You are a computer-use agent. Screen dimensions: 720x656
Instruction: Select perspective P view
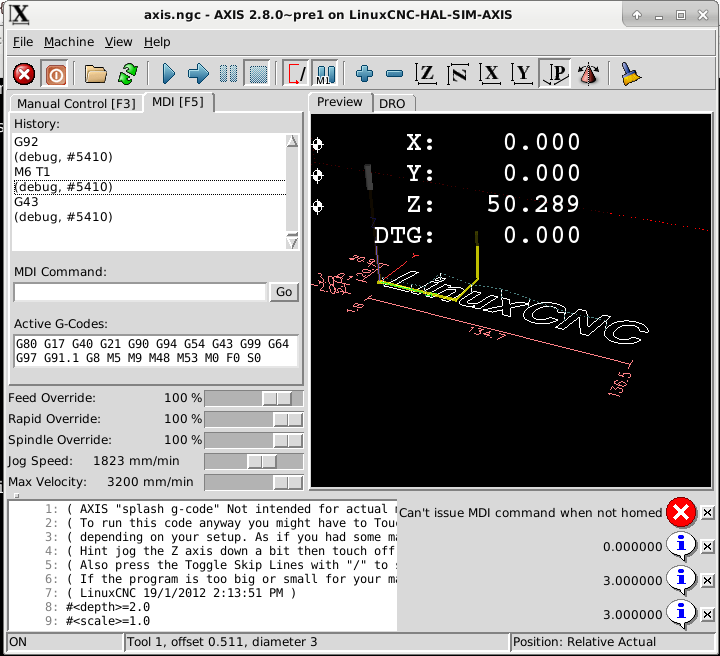click(x=555, y=73)
